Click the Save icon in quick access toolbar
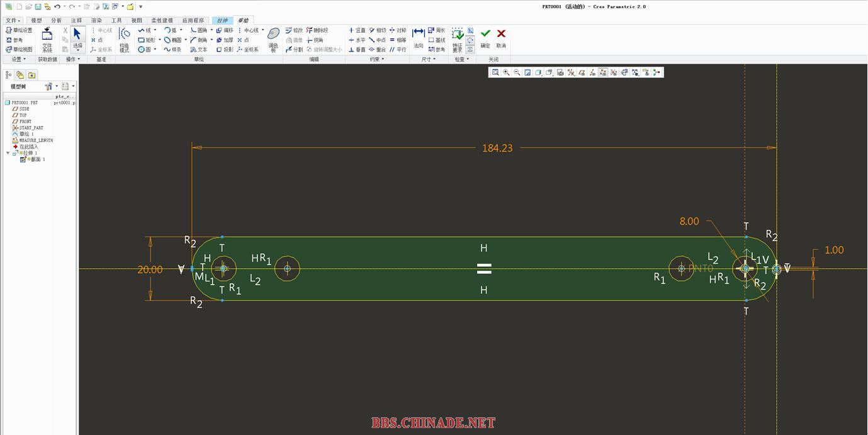Image resolution: width=868 pixels, height=435 pixels. [38, 6]
